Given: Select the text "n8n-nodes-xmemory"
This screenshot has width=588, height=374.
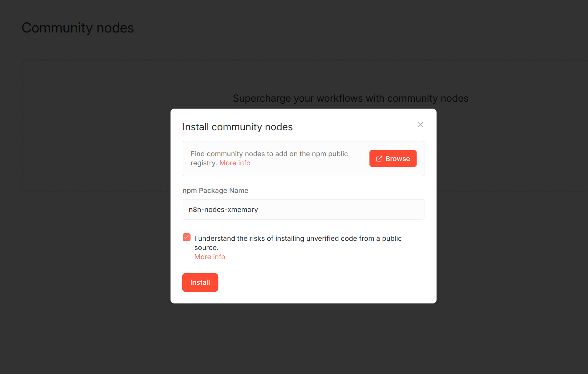Looking at the screenshot, I should tap(223, 209).
